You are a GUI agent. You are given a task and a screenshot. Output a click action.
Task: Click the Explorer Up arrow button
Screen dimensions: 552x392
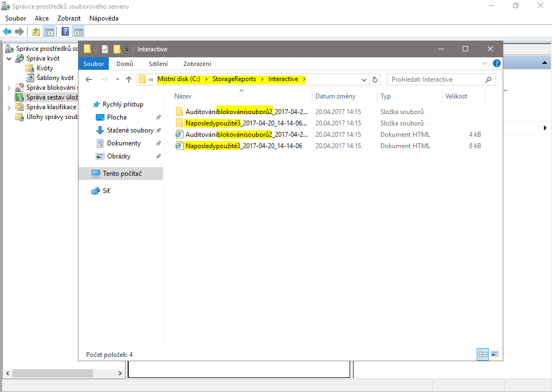(129, 79)
